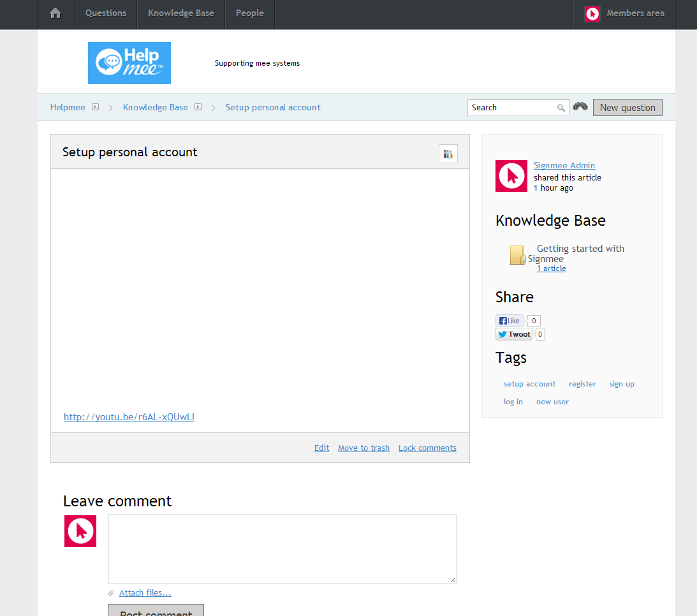Click the binoculars advanced search icon
This screenshot has height=616, width=697.
coord(580,107)
